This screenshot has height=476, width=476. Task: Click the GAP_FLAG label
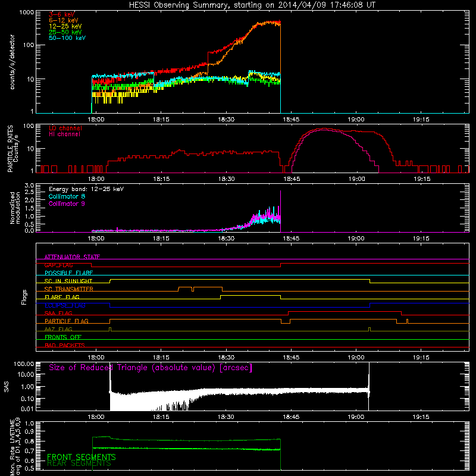(x=58, y=265)
